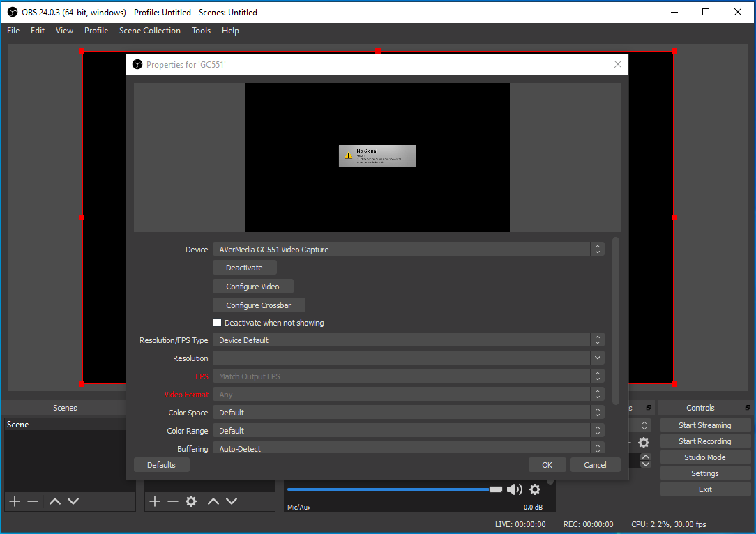
Task: Cancel the Properties dialog
Action: pos(595,464)
